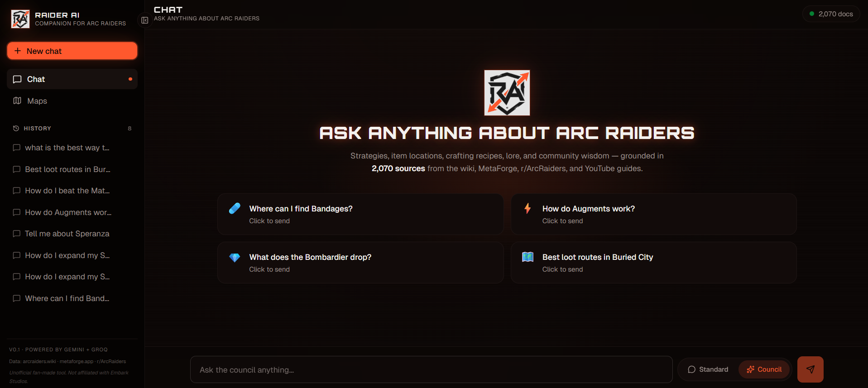
Task: Click the bandage icon on Bandages card
Action: coord(235,208)
